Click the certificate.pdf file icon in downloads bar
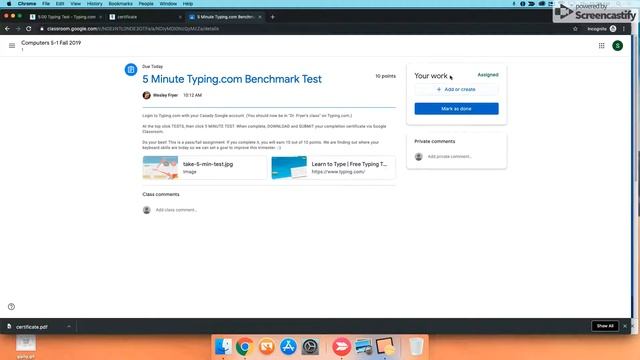This screenshot has height=360, width=640. click(x=9, y=326)
